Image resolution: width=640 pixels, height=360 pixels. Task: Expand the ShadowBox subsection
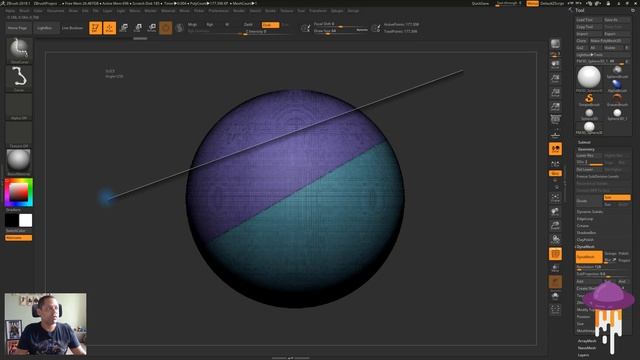coord(586,233)
